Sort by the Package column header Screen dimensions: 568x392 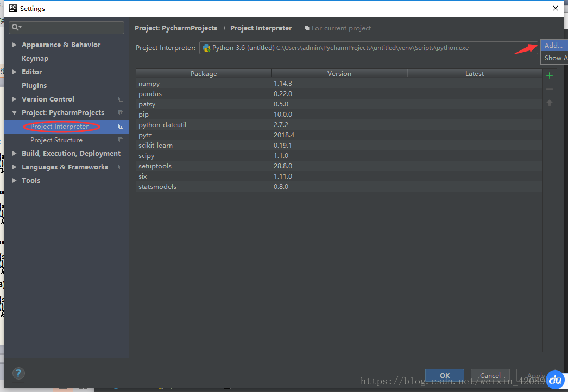pos(204,73)
